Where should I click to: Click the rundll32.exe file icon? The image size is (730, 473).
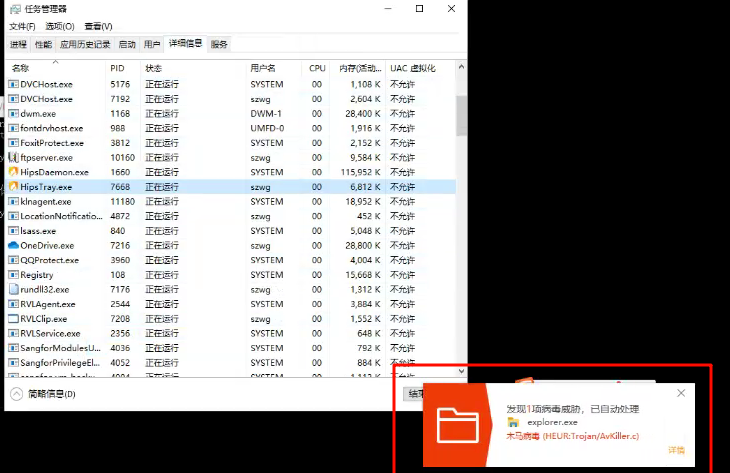13,289
